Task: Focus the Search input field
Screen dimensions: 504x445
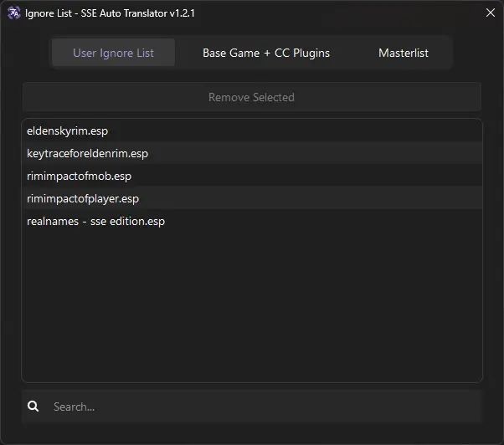Action: (x=252, y=407)
